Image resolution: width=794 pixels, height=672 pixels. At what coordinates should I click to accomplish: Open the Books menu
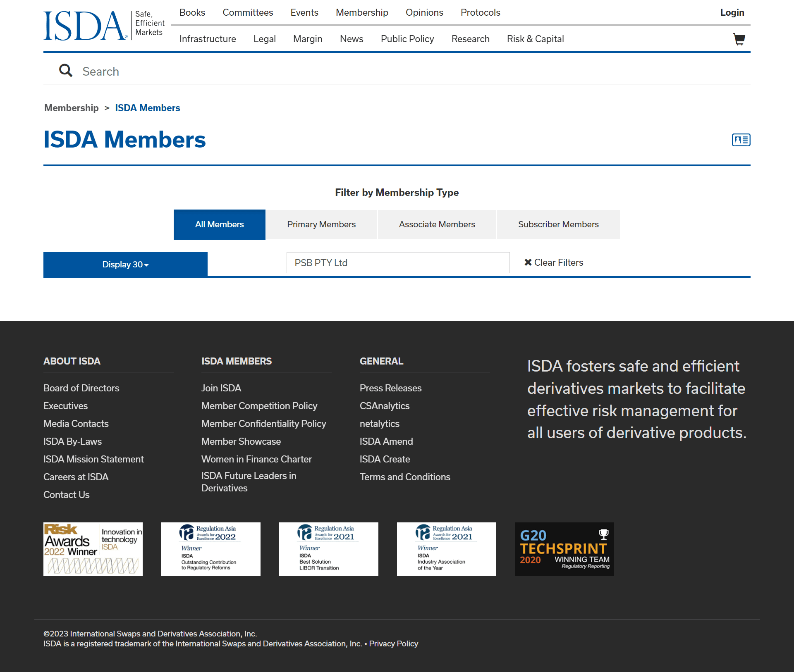[x=192, y=12]
